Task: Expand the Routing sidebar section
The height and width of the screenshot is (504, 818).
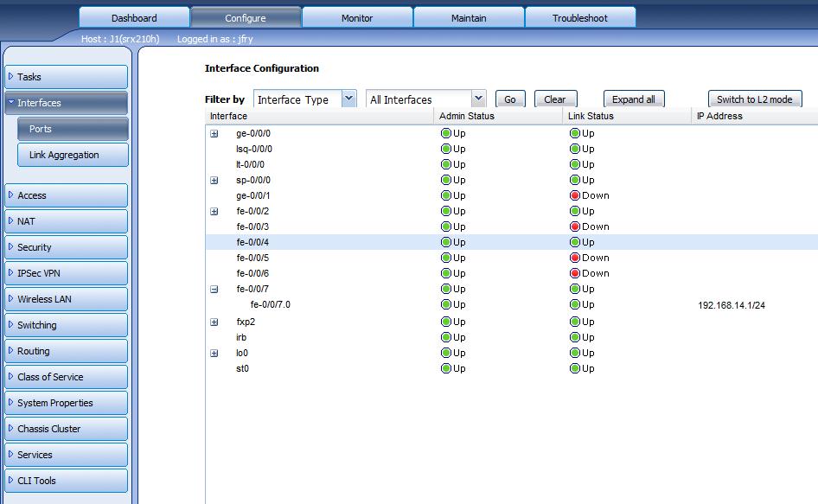Action: [x=67, y=351]
